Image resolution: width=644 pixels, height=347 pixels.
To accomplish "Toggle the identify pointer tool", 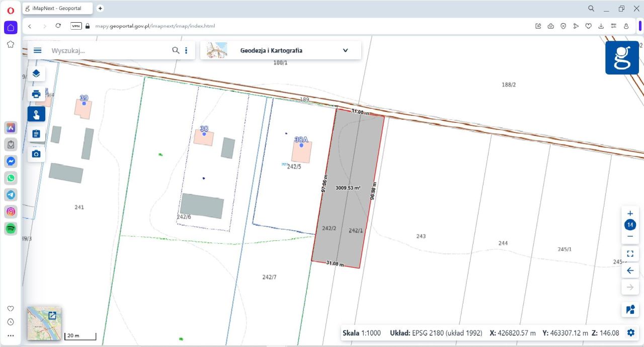I will click(x=36, y=114).
